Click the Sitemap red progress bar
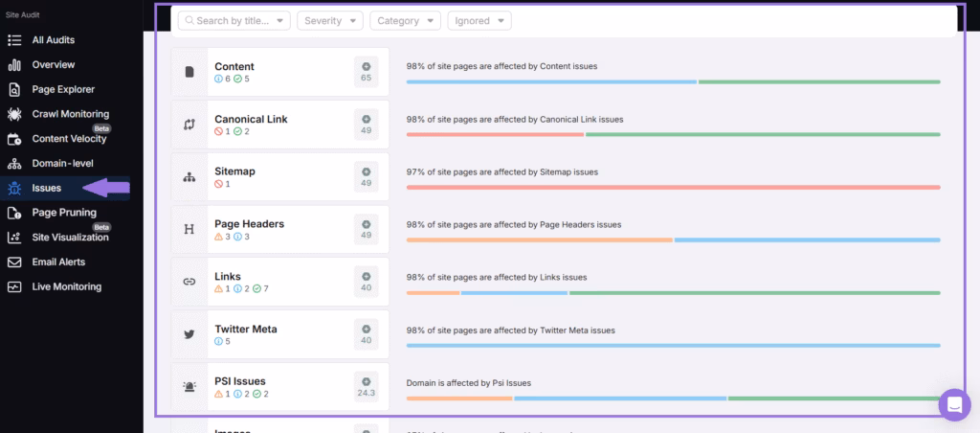Screen dimensions: 980x433 click(x=673, y=187)
